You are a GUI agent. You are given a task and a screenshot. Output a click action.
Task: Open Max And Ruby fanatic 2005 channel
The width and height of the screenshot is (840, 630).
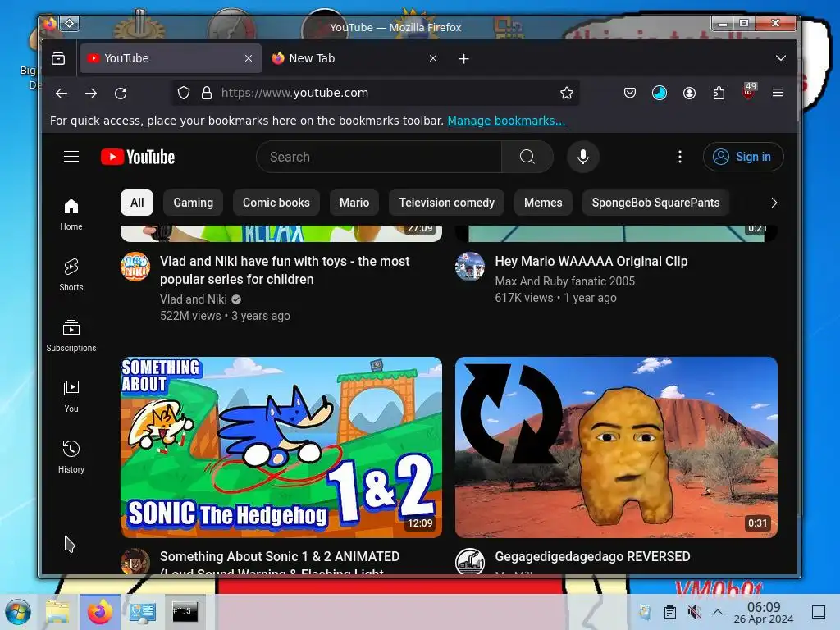[x=564, y=281]
